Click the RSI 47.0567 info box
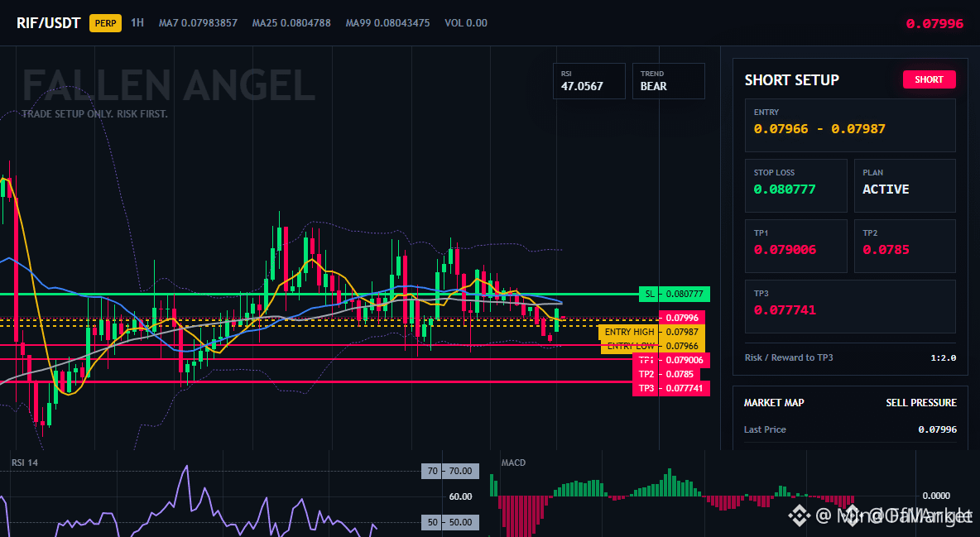Screen dimensions: 980x537 click(588, 80)
